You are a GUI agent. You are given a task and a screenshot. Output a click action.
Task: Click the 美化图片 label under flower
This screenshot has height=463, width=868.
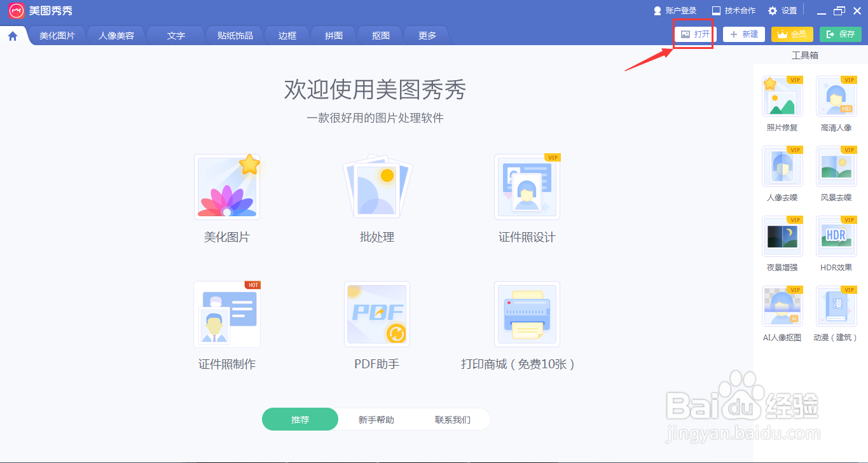227,237
